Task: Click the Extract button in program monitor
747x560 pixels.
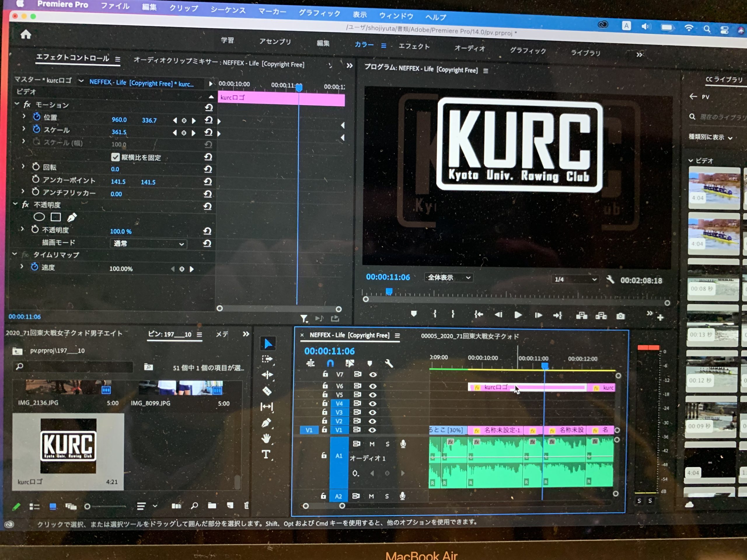Action: point(601,316)
